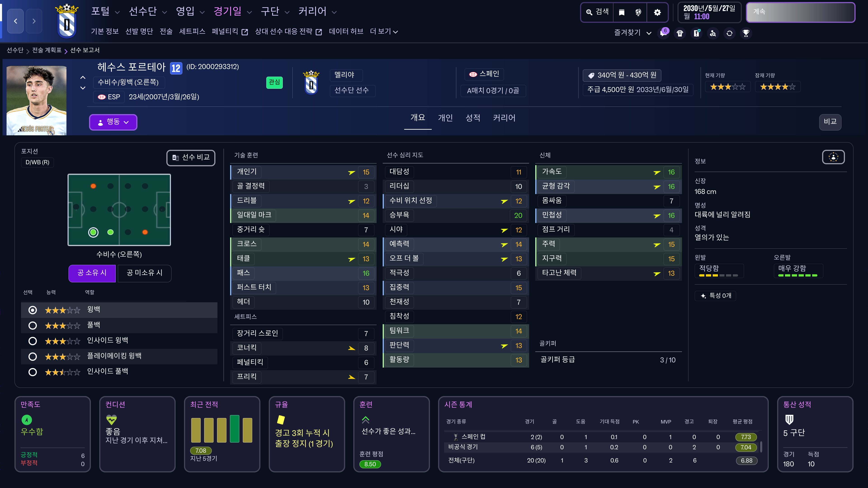Image resolution: width=868 pixels, height=488 pixels.
Task: Switch to the 성적 tab
Action: click(x=473, y=118)
